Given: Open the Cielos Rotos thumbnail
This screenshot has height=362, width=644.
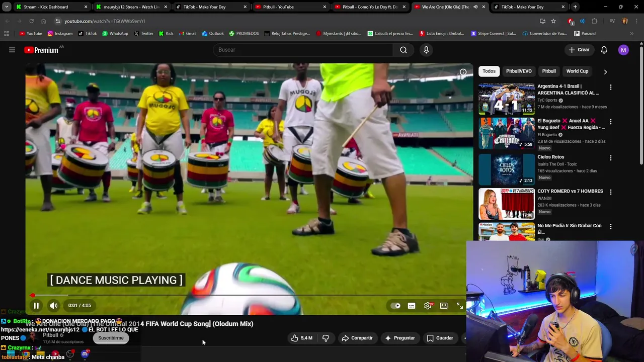Looking at the screenshot, I should [x=507, y=169].
